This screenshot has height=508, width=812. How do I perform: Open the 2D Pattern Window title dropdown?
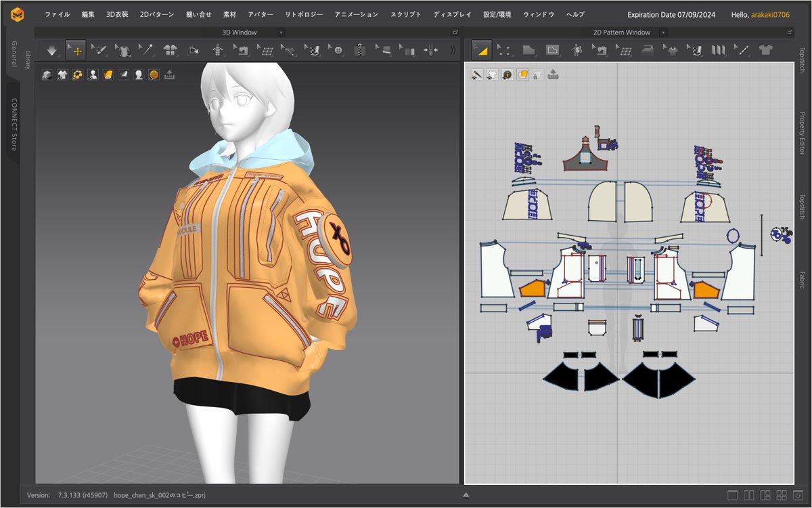coord(664,33)
